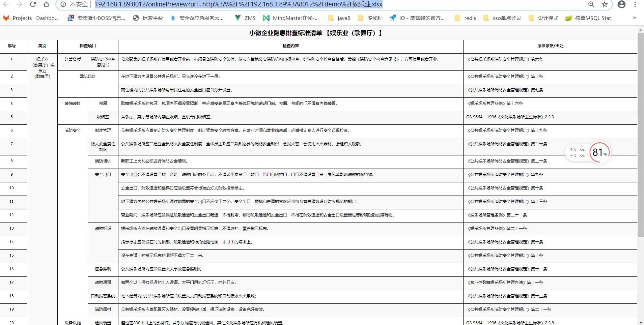Open the zoom magnifier in address bar
The image size is (644, 325).
pyautogui.click(x=591, y=4)
